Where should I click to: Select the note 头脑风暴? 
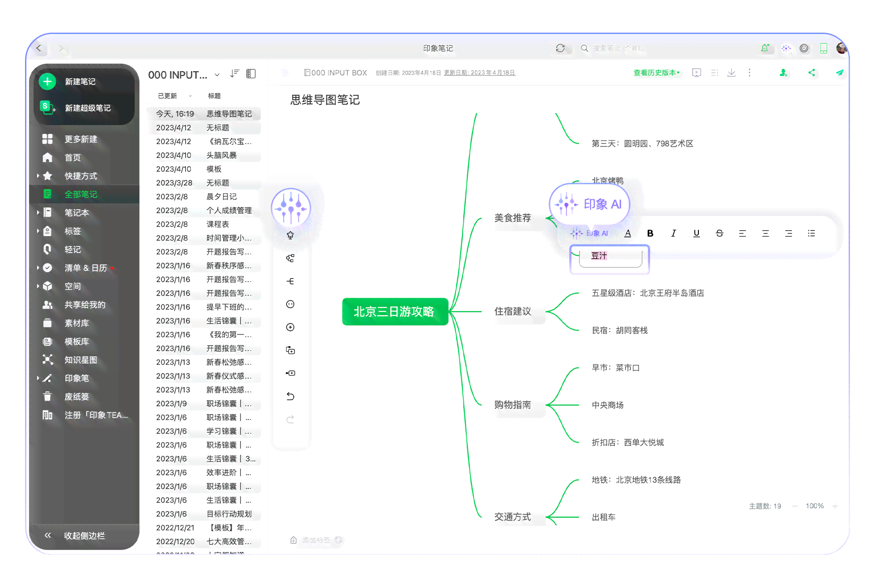[x=204, y=155]
